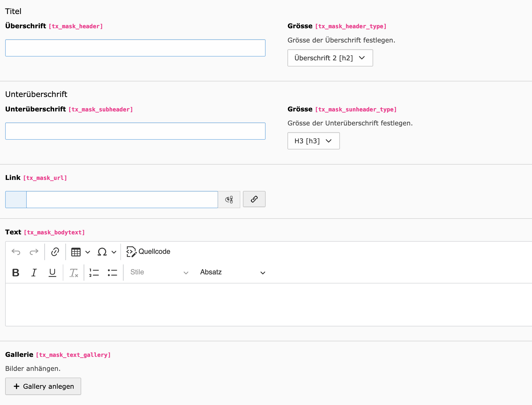Click the undo arrow in text editor
Image resolution: width=532 pixels, height=405 pixels.
(16, 252)
